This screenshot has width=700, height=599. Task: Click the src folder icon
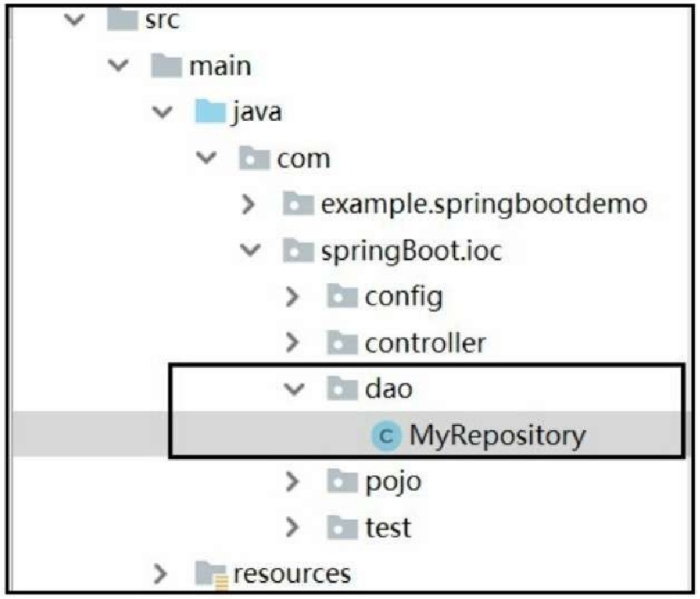click(123, 19)
